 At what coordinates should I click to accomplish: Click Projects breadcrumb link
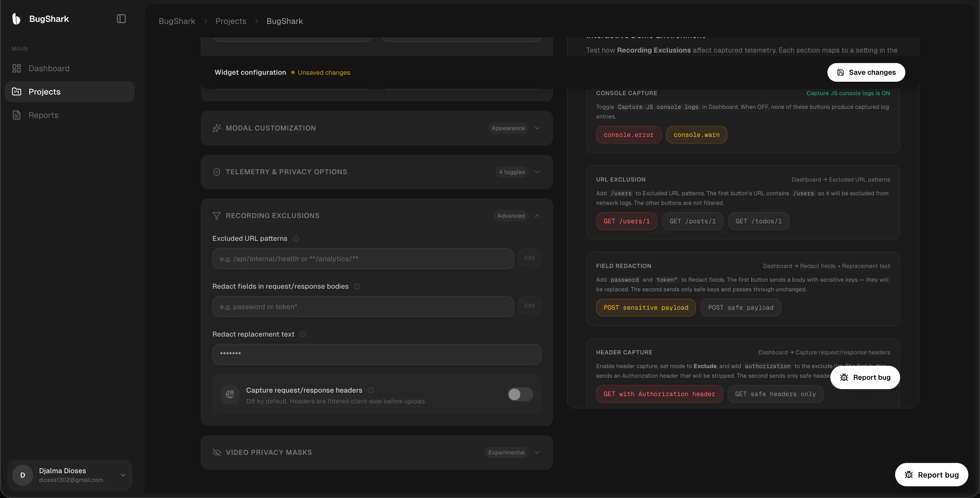(x=231, y=21)
